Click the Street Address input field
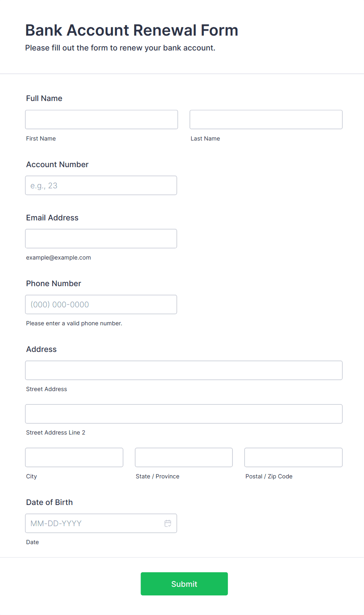 pos(184,370)
